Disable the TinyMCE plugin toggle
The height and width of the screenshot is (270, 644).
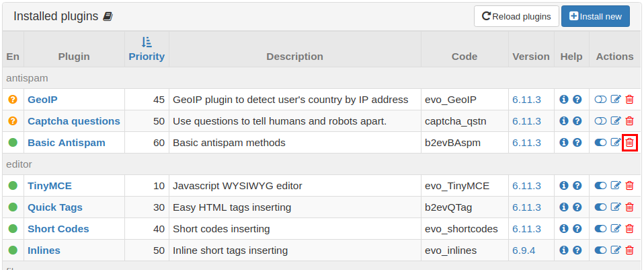click(x=600, y=186)
